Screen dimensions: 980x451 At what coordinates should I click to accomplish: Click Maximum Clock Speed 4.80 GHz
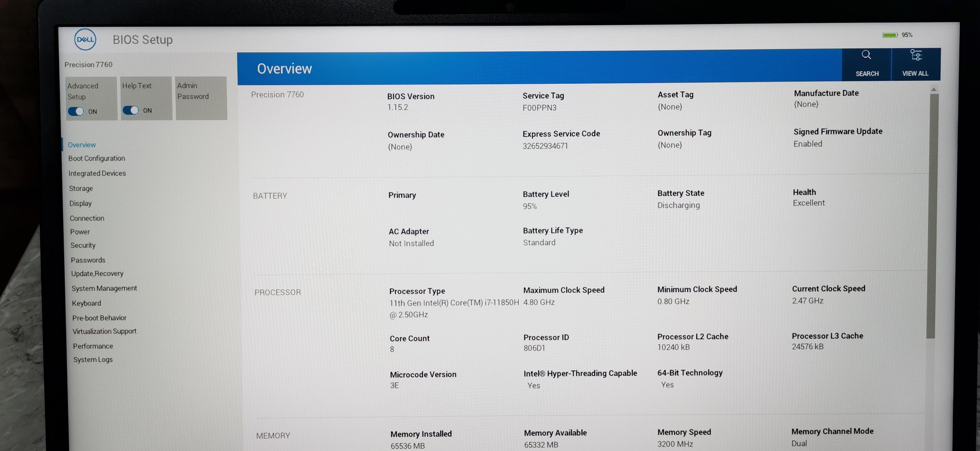tap(539, 302)
